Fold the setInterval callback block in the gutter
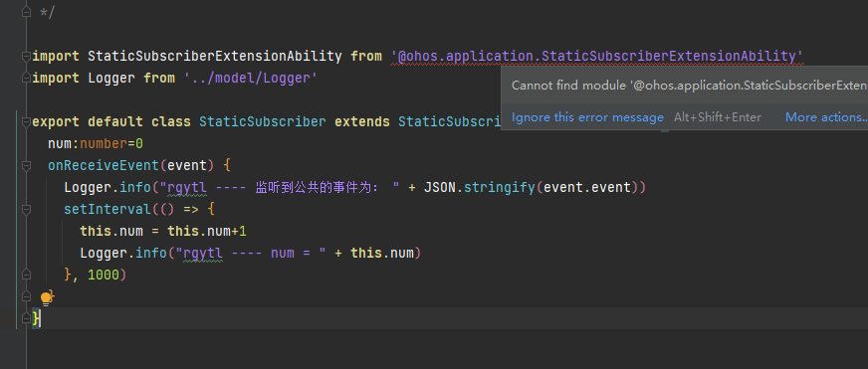 [26, 209]
